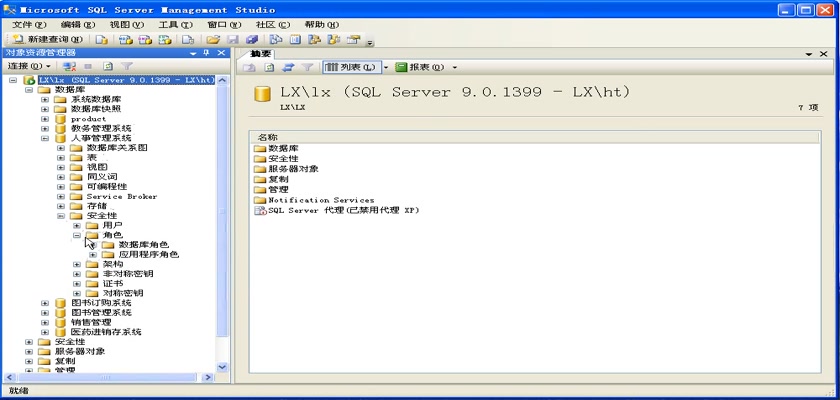Open the 窗口(W) menu
This screenshot has height=400, width=840.
point(224,25)
